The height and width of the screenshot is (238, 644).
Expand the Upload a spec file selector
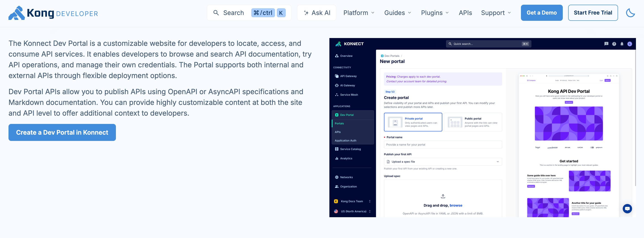pos(443,161)
